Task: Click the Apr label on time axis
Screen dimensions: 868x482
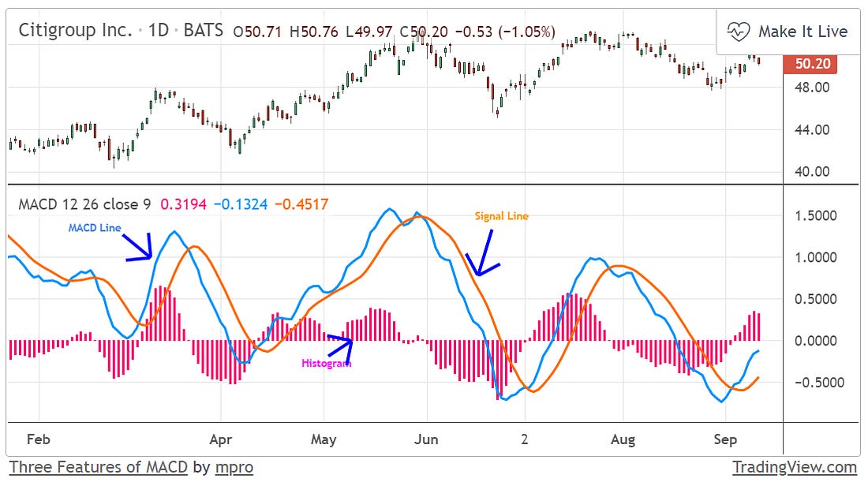Action: pyautogui.click(x=220, y=440)
